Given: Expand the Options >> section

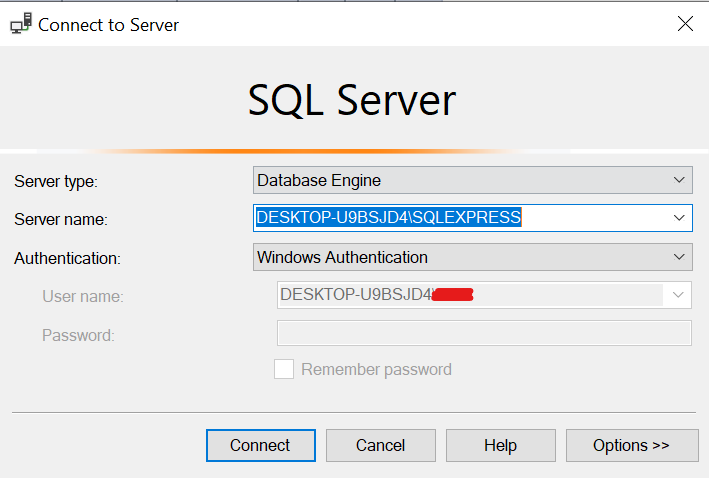Looking at the screenshot, I should coord(632,445).
